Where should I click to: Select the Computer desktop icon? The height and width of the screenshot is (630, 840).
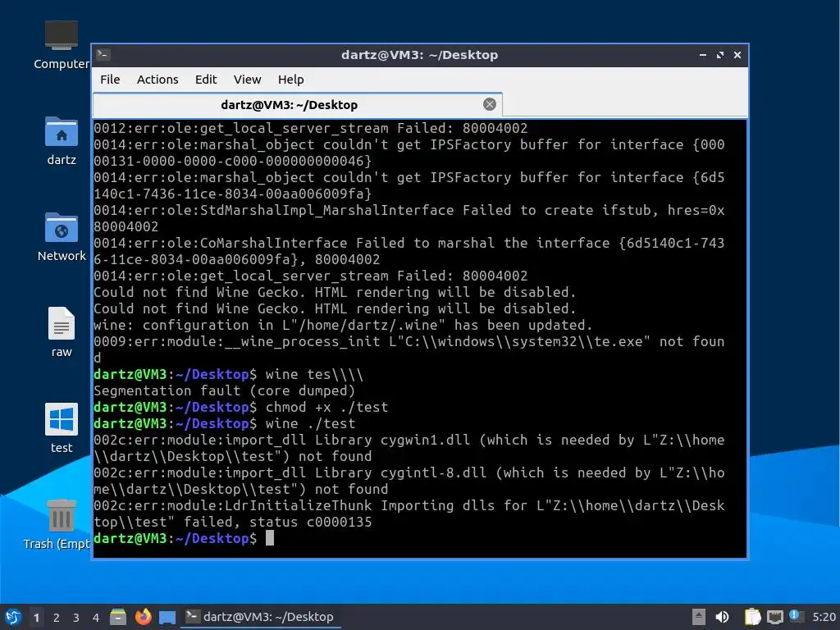pos(61,45)
